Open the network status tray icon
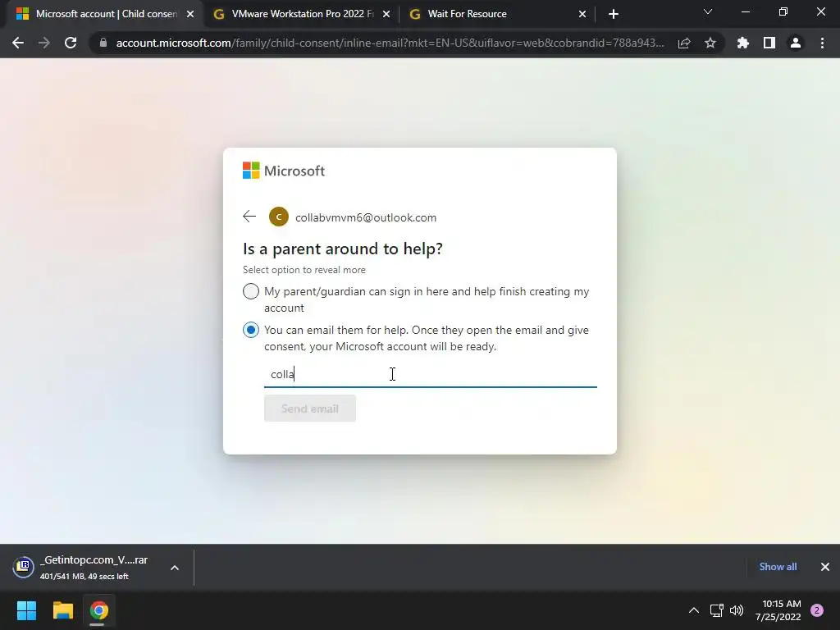 pos(716,610)
